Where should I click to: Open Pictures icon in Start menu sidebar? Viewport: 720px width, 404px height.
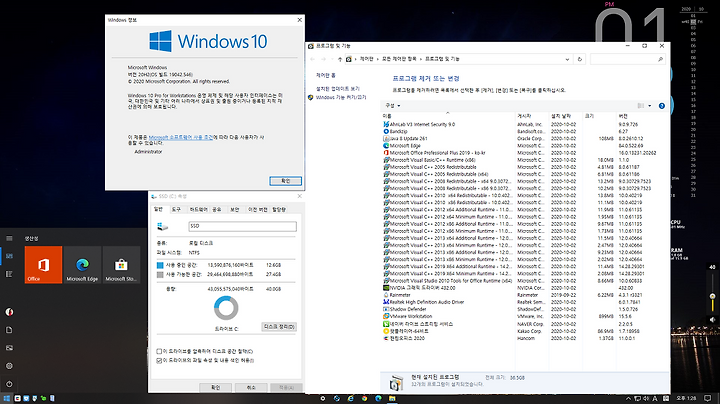9,348
